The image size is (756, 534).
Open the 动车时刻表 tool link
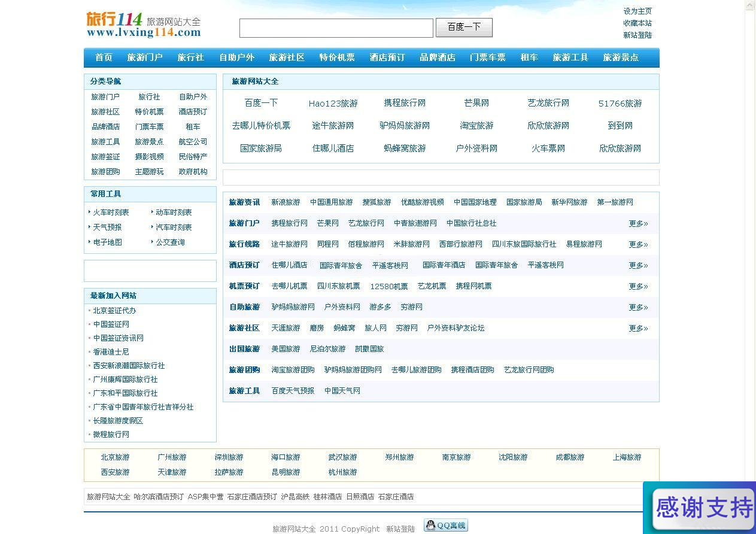point(174,213)
